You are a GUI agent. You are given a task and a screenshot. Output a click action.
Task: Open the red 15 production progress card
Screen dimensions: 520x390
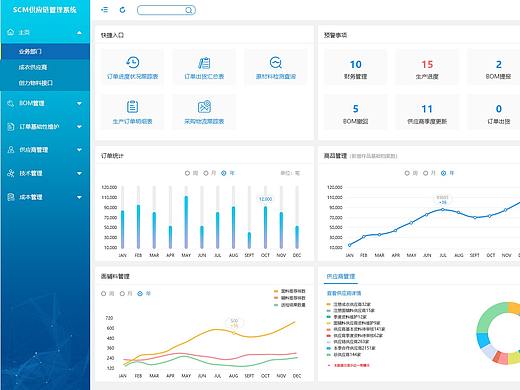pos(427,68)
